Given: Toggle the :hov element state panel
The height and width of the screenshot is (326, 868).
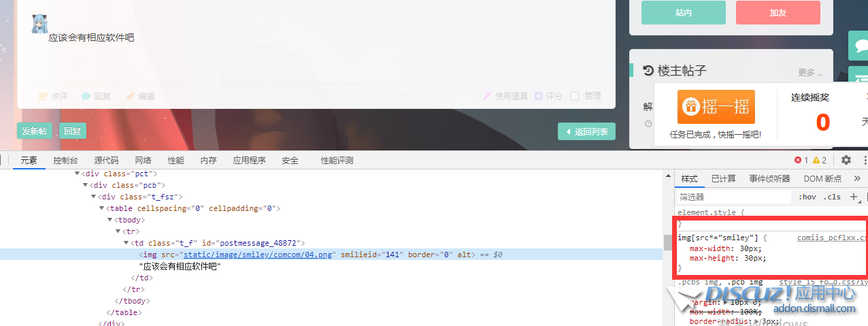Looking at the screenshot, I should coord(807,197).
